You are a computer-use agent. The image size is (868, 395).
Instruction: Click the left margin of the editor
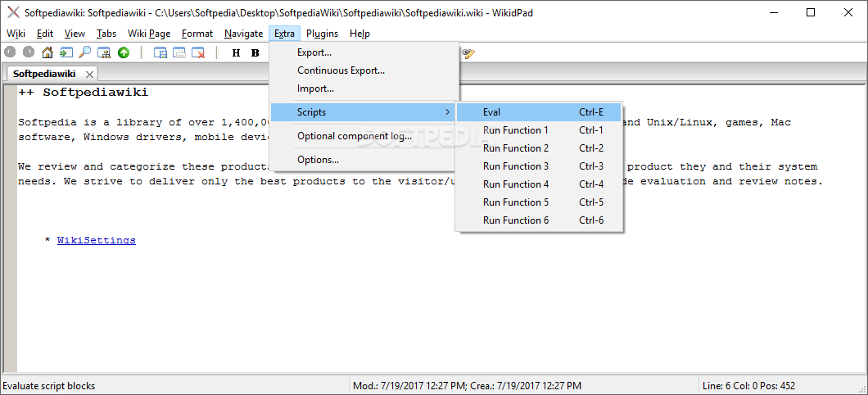(x=10, y=229)
